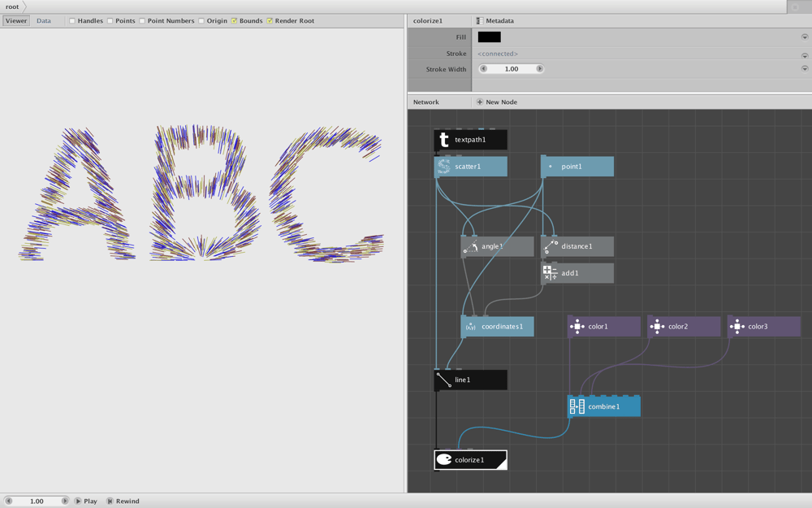Image resolution: width=812 pixels, height=508 pixels.
Task: Open the Fill row options arrow
Action: (x=805, y=37)
